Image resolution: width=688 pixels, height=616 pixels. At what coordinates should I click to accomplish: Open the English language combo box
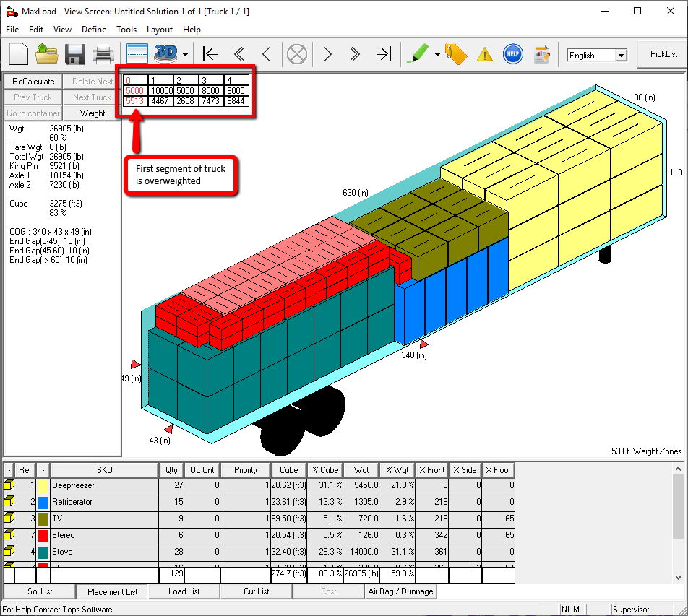point(597,55)
